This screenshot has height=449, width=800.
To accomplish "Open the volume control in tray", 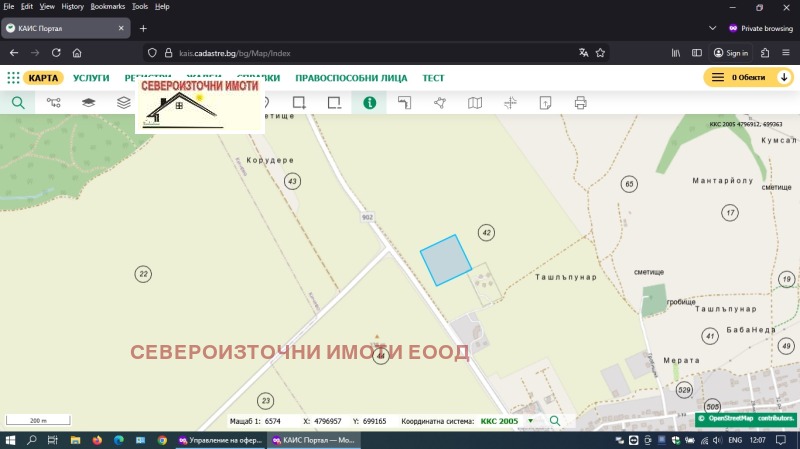I will tap(717, 440).
